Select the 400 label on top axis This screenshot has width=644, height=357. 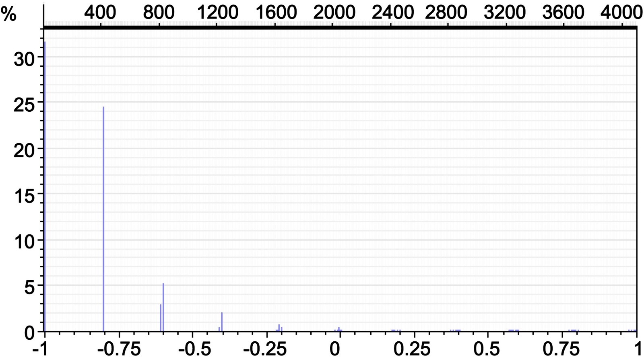click(x=100, y=13)
